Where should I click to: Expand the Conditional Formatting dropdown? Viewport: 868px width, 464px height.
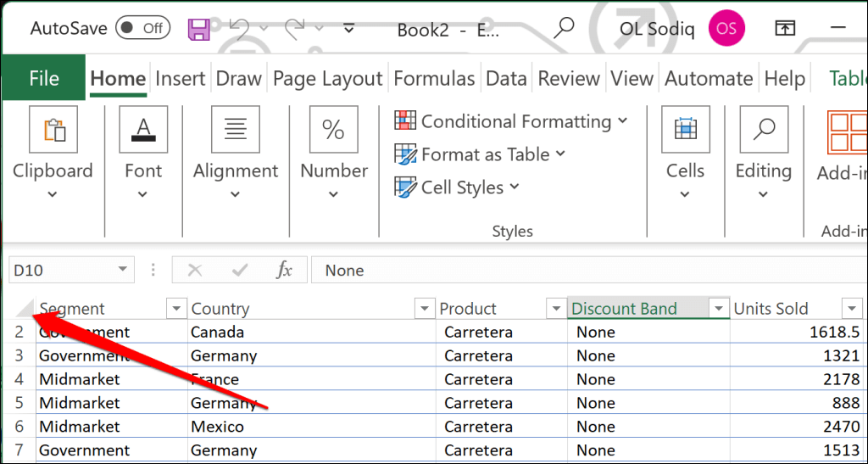(x=511, y=121)
